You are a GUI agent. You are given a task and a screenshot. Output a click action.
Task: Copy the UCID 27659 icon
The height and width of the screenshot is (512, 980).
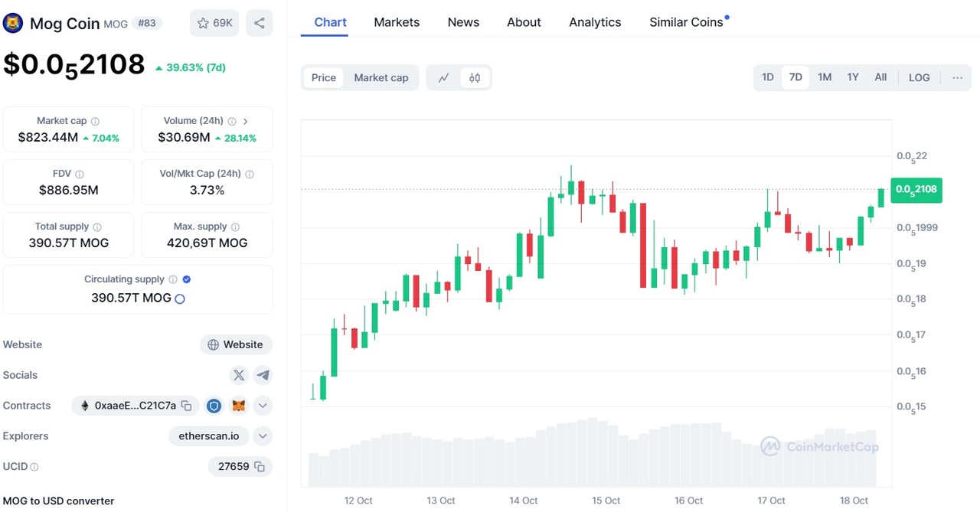(260, 466)
